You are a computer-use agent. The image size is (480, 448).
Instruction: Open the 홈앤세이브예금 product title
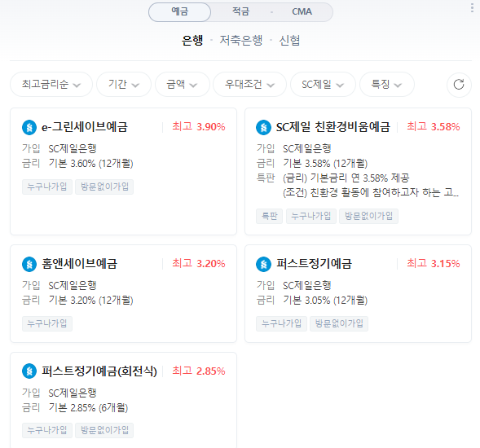click(80, 264)
